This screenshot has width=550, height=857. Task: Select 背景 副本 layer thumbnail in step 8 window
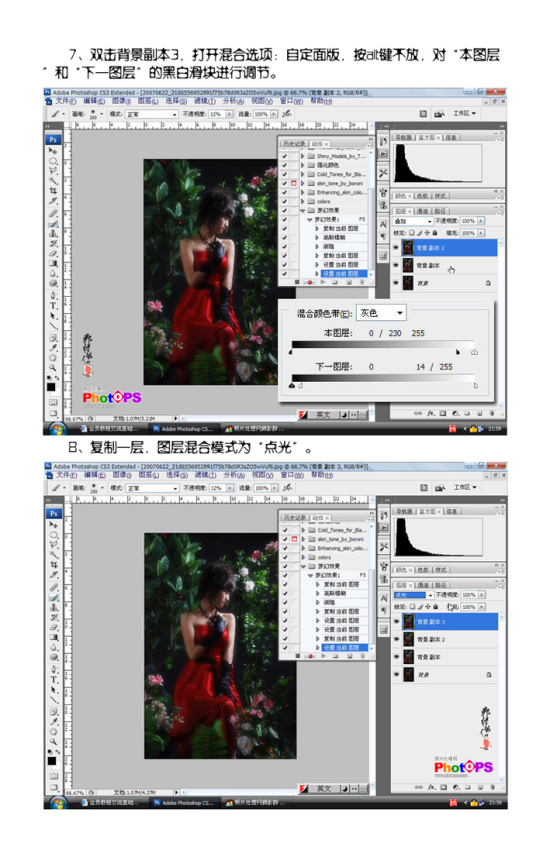(409, 657)
